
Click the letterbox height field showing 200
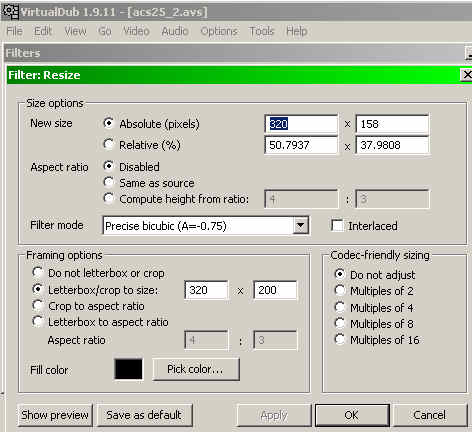coord(275,290)
